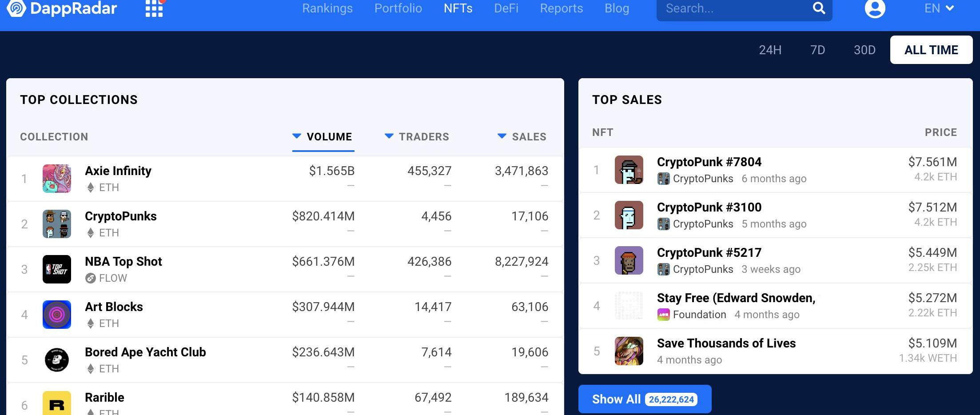Go to Portfolio in the navigation
The image size is (980, 415).
point(398,8)
